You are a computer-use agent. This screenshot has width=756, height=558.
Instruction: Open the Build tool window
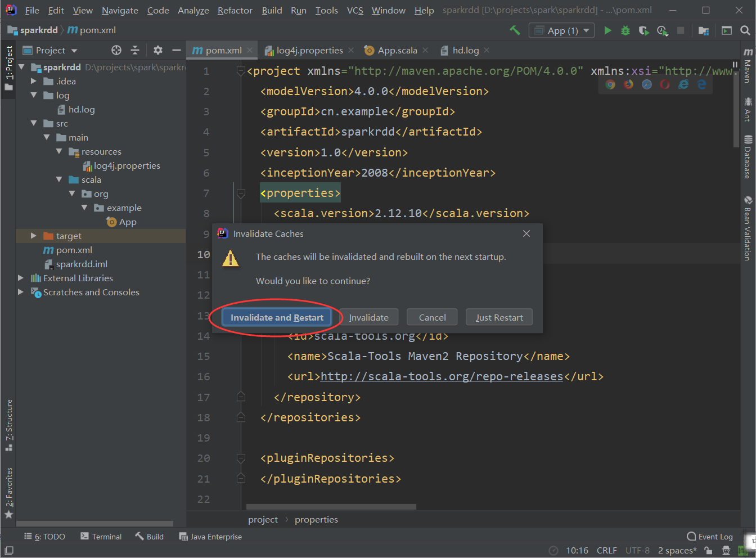point(149,537)
